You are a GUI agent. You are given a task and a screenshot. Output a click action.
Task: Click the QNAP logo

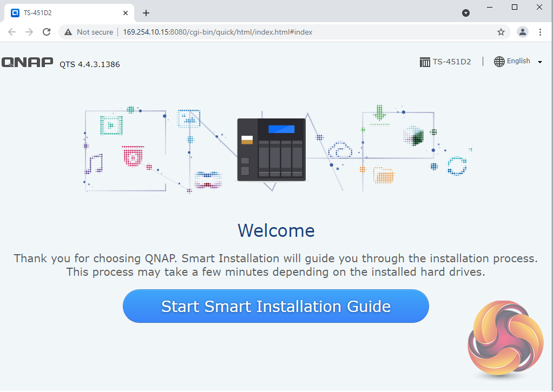pyautogui.click(x=27, y=62)
